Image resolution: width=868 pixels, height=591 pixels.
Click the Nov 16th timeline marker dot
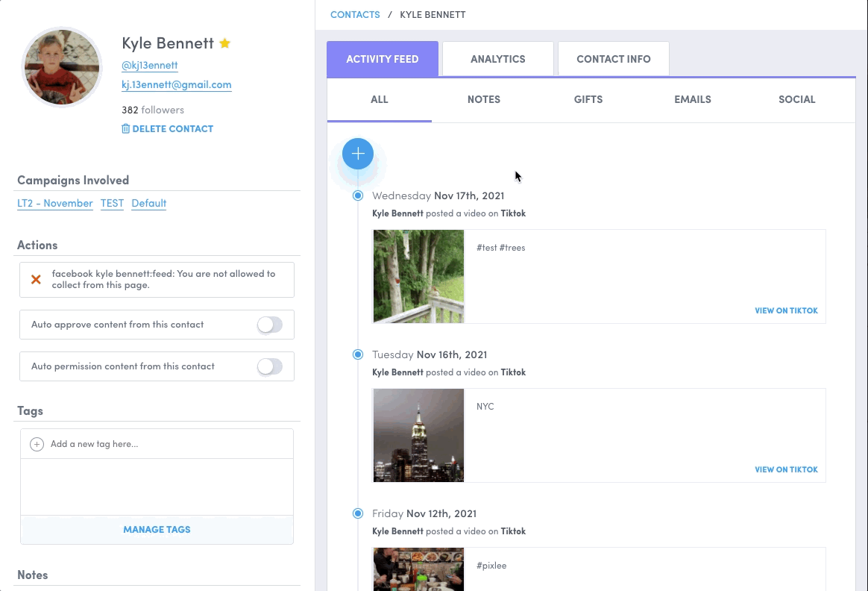coord(358,354)
